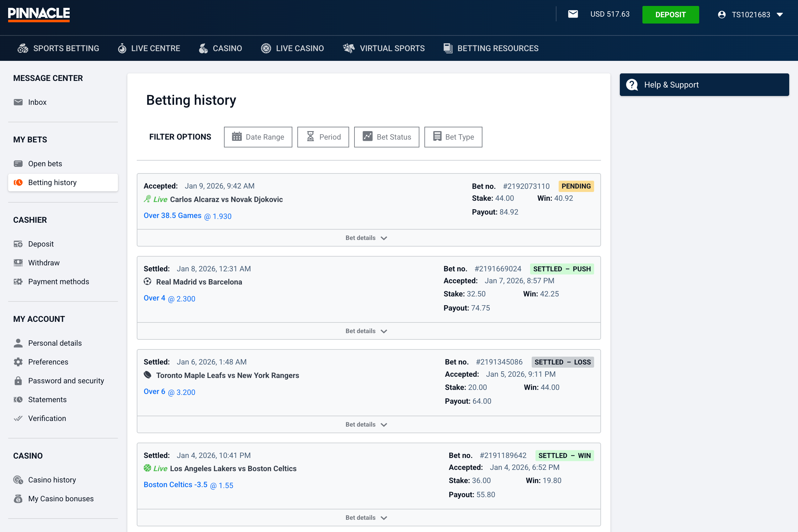
Task: Click the Deposit cashier icon
Action: (x=18, y=244)
